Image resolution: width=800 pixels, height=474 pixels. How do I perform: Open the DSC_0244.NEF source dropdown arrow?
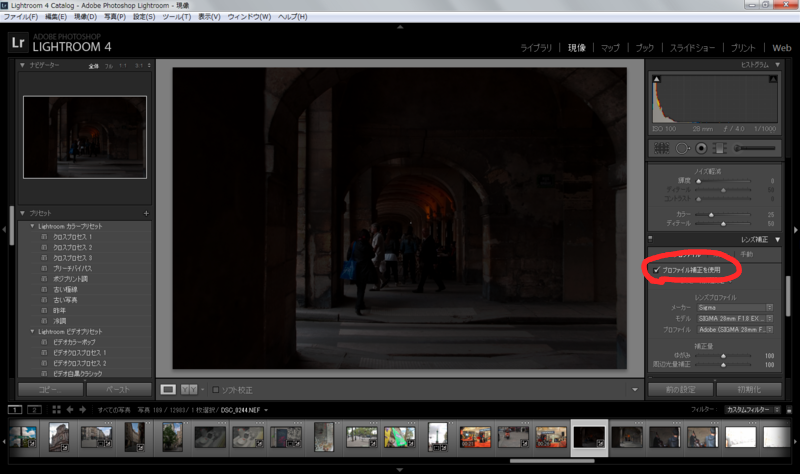point(266,410)
